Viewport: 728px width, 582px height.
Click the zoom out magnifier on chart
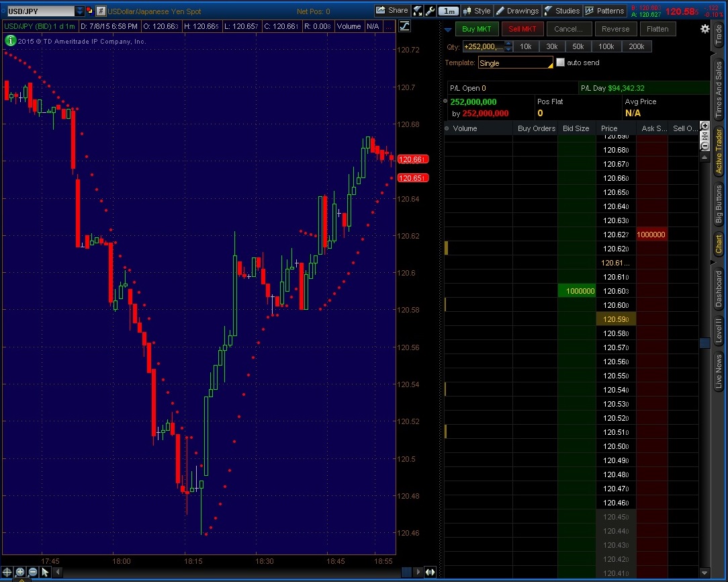[32, 572]
